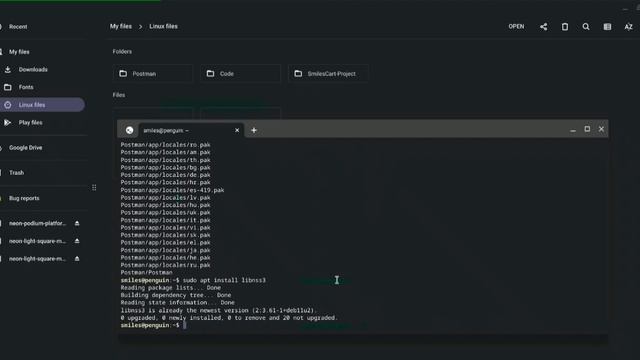
Task: Click Linux files in the breadcrumb
Action: tap(163, 26)
